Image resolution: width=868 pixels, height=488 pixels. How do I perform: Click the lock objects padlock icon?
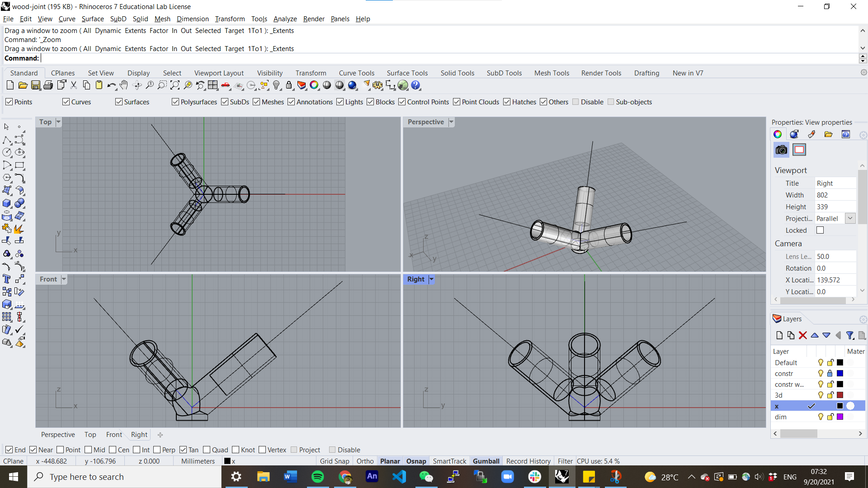coord(289,85)
